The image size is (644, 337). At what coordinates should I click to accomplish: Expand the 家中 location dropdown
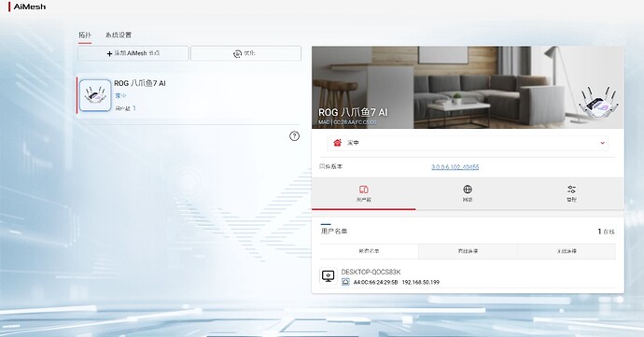tap(468, 143)
